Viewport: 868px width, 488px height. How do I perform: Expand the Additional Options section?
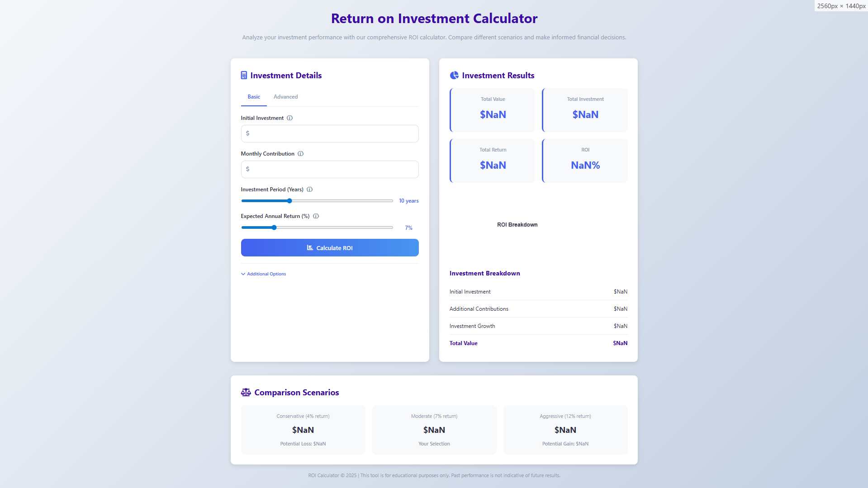tap(266, 274)
